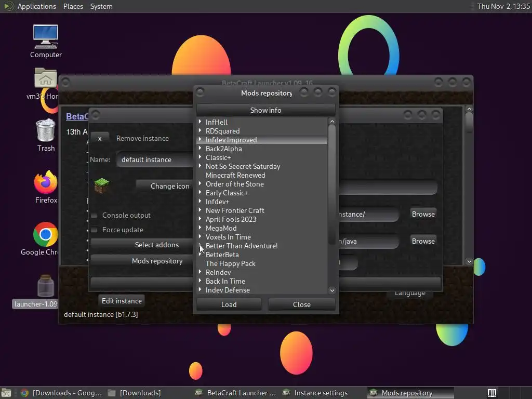
Task: Launch Firefox from the desktop
Action: click(46, 182)
